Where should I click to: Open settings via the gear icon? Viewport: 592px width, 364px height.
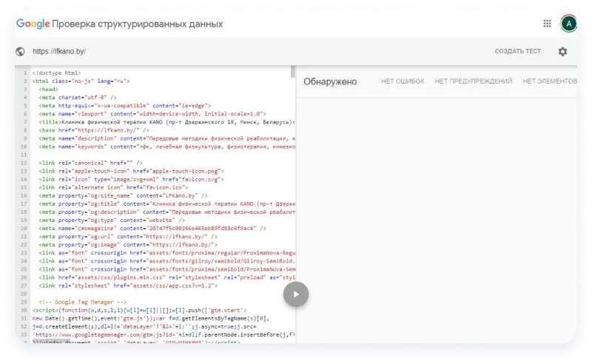tap(562, 51)
